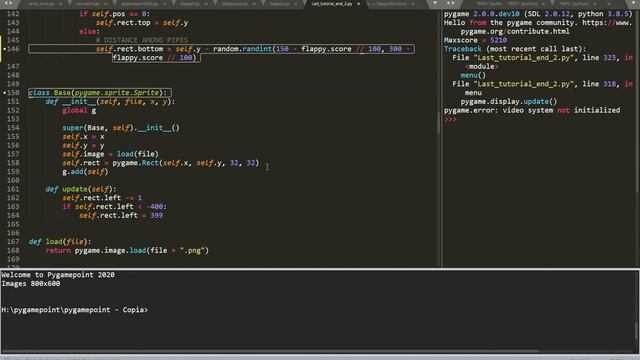Click 'Welcome to Pygamepoint 2020' in the terminal
Viewport: 640px width, 360px height.
(x=58, y=275)
